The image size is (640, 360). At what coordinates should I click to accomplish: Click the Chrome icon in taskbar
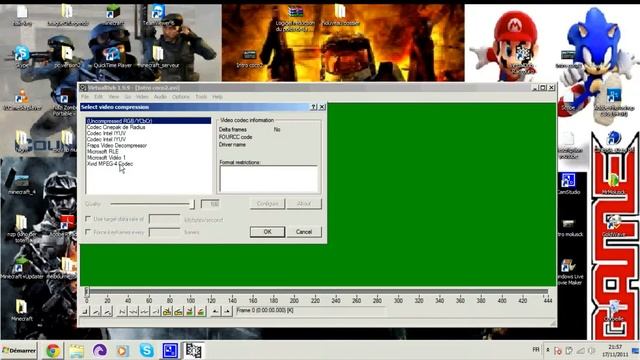tap(53, 351)
